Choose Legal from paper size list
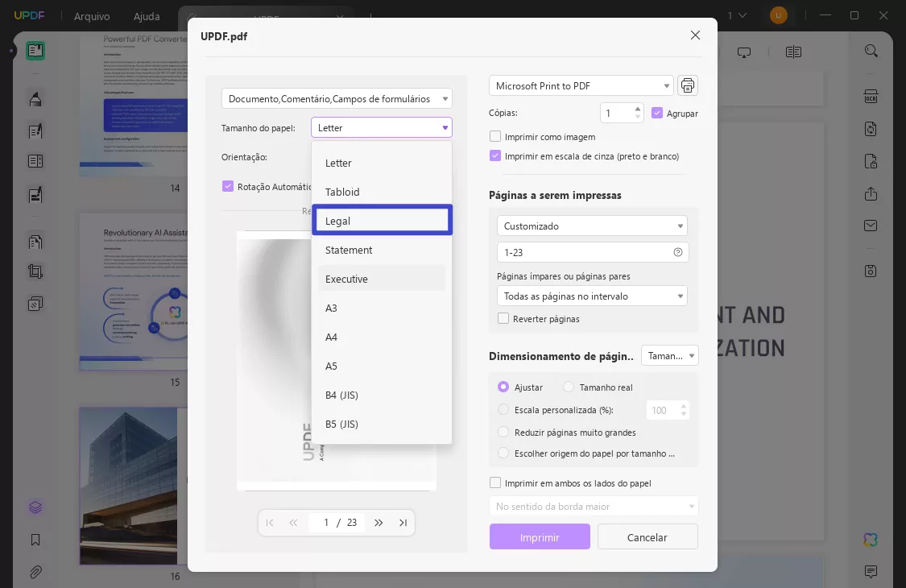Screen dimensions: 906x588 (382, 220)
